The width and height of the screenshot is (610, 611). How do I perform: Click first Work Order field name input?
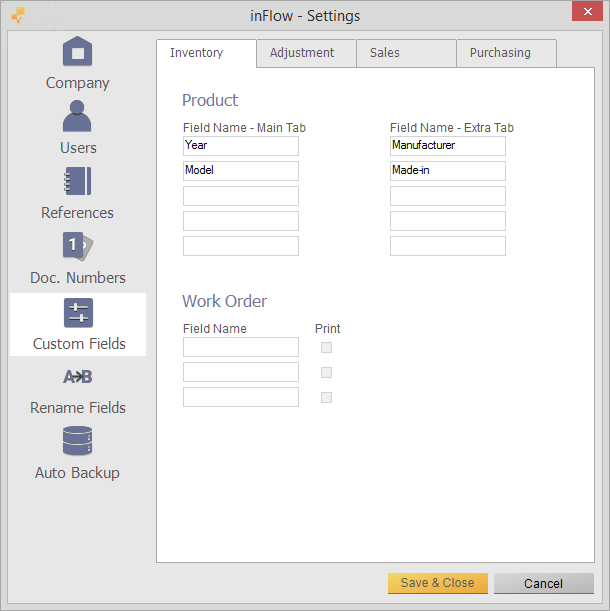click(x=241, y=347)
